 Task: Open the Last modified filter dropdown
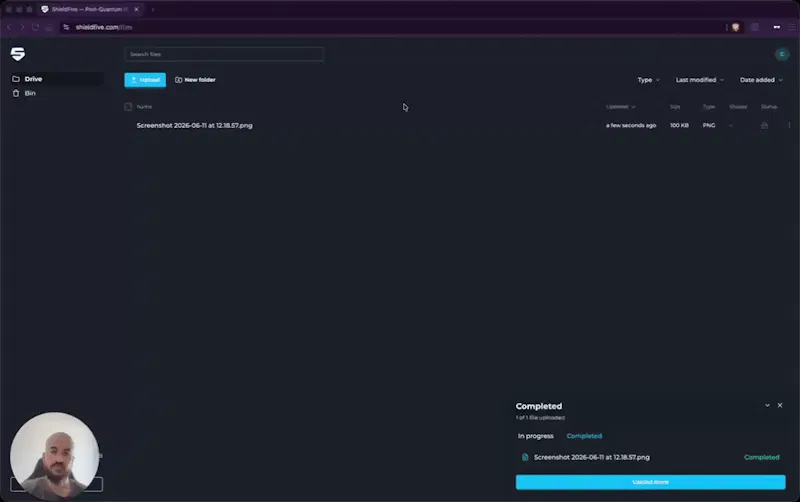pyautogui.click(x=699, y=80)
